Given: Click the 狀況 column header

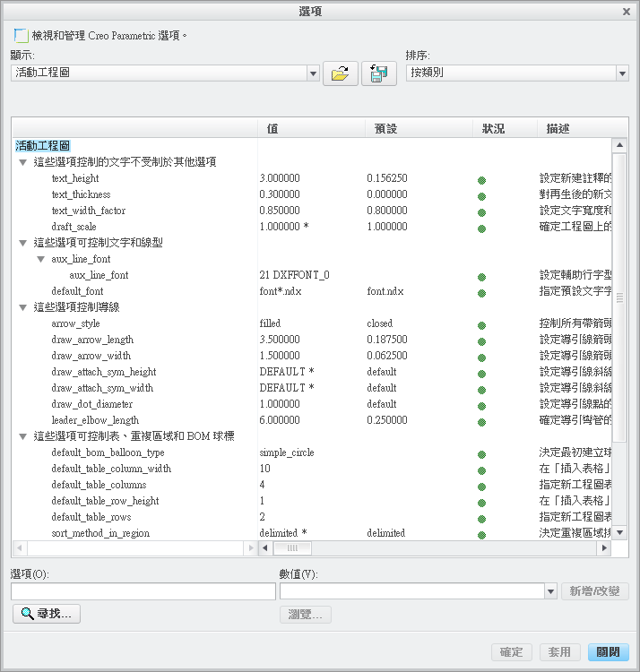Looking at the screenshot, I should [x=505, y=128].
